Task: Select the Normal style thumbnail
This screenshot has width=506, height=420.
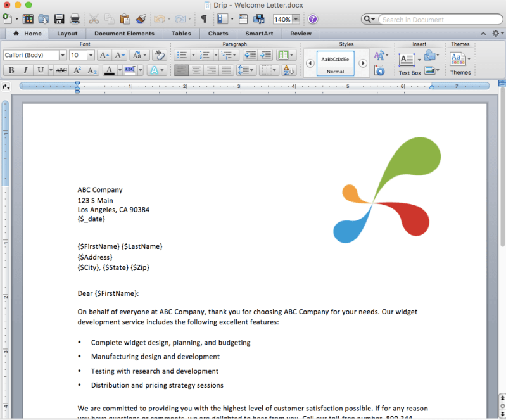Action: click(x=335, y=63)
